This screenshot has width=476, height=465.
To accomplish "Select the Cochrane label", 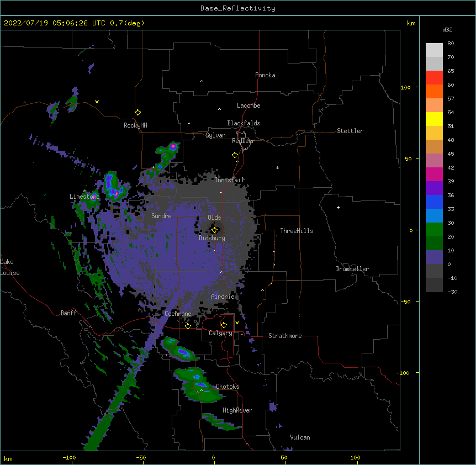I will pos(178,314).
